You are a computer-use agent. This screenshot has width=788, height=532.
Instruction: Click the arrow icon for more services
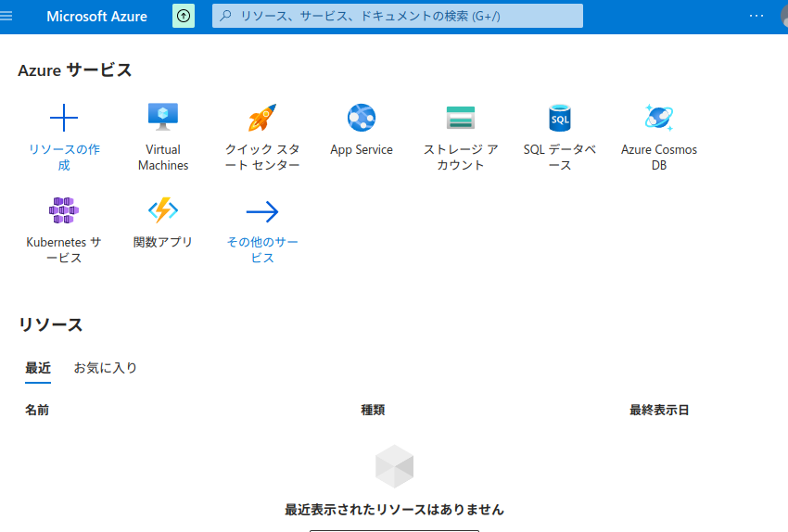pyautogui.click(x=262, y=211)
